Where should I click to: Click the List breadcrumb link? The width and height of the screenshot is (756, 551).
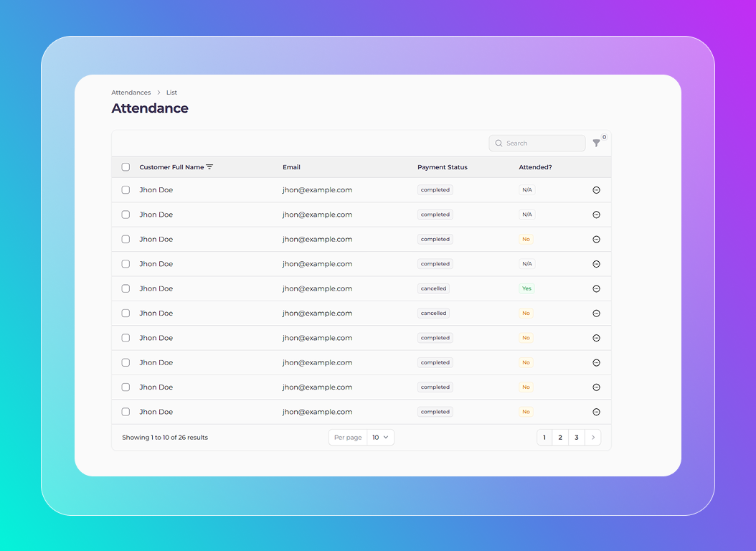(171, 93)
